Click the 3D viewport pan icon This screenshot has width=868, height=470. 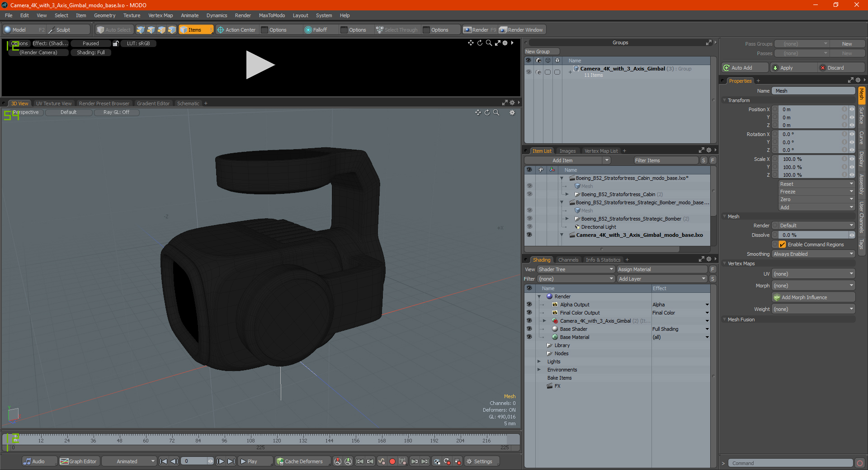point(478,113)
